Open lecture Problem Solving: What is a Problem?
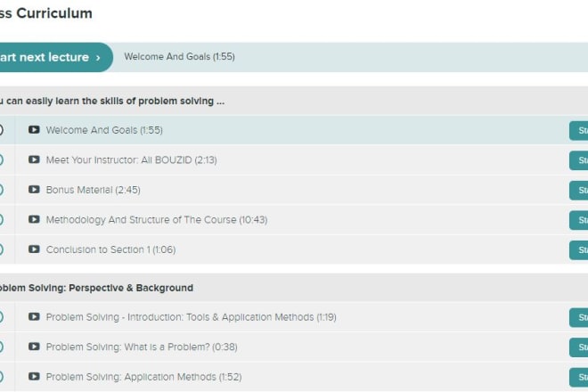588x392 pixels. [141, 347]
